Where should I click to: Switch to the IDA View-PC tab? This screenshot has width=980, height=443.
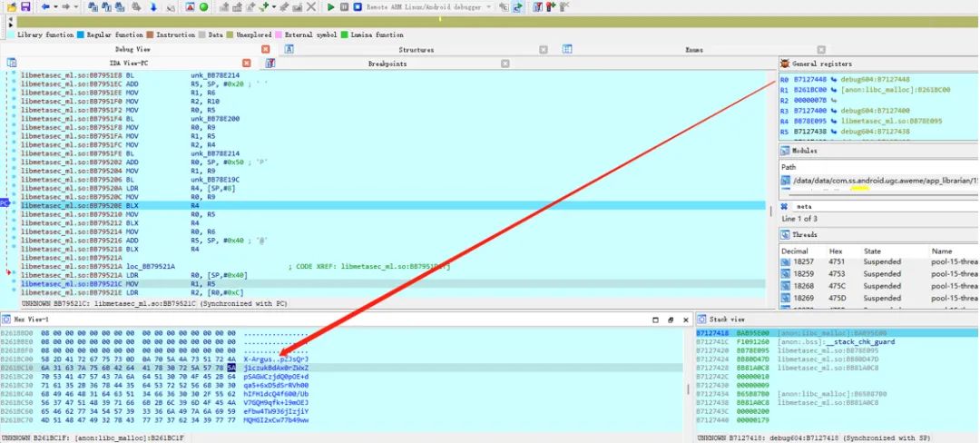click(x=129, y=64)
